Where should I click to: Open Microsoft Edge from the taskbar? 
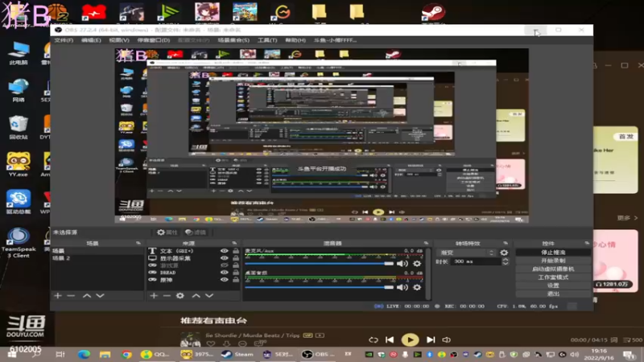pos(85,354)
